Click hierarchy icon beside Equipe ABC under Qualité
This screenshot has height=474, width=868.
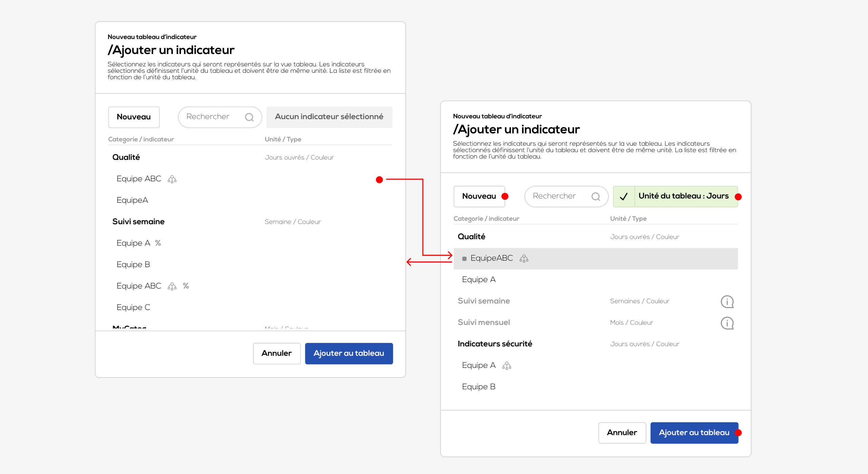(172, 179)
